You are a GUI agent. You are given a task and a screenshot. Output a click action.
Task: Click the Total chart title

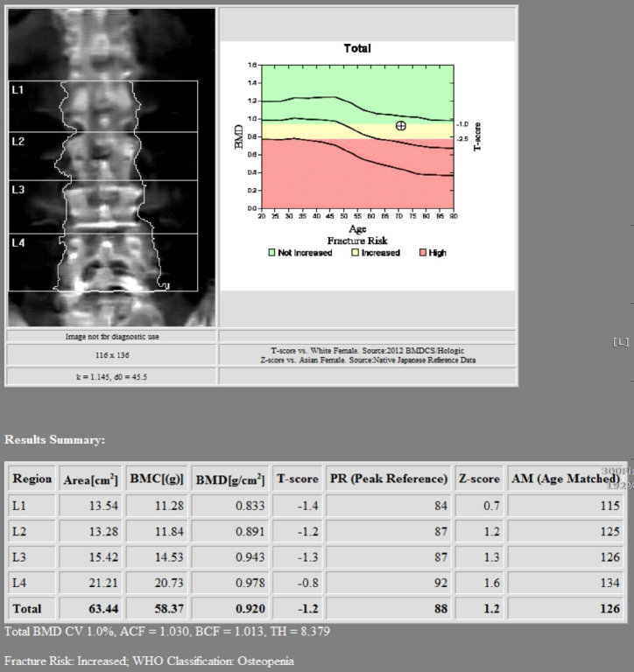click(x=357, y=49)
